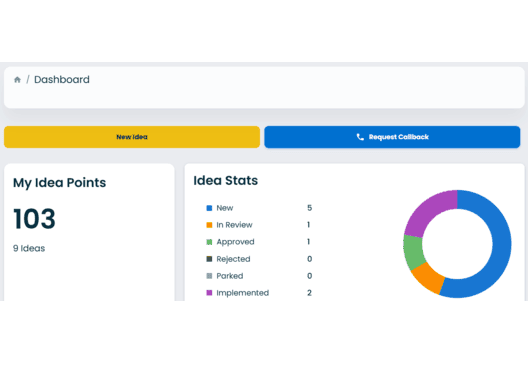
Task: Click the dark Rejected legend square
Action: pos(209,259)
